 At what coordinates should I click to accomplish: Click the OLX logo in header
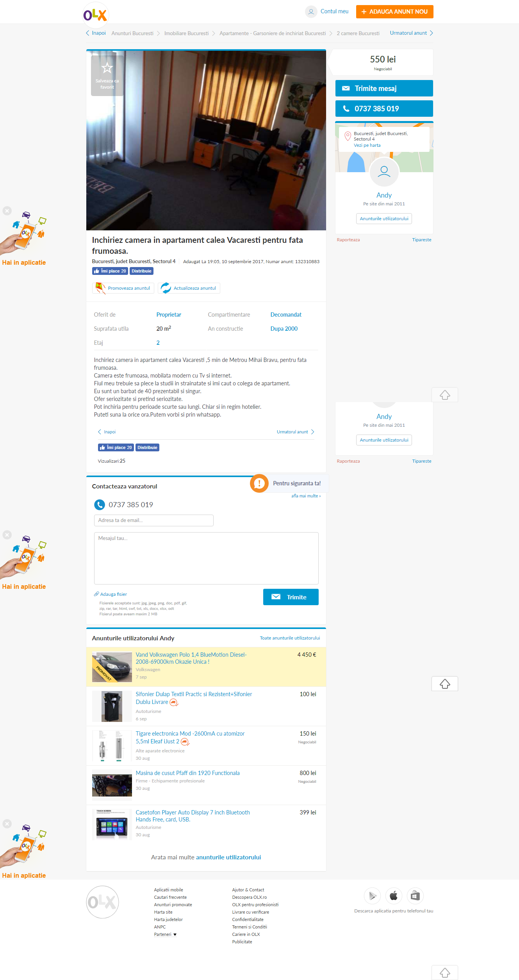[95, 15]
